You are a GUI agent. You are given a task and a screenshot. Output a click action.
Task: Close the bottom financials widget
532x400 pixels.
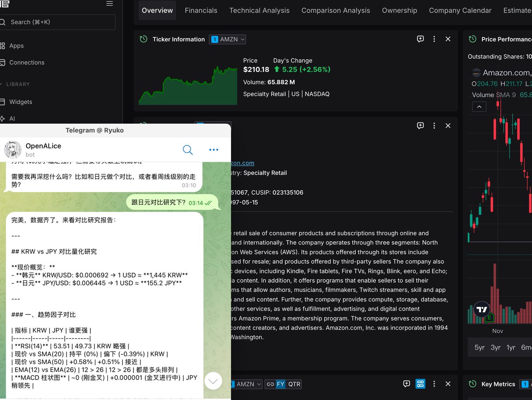(x=448, y=384)
